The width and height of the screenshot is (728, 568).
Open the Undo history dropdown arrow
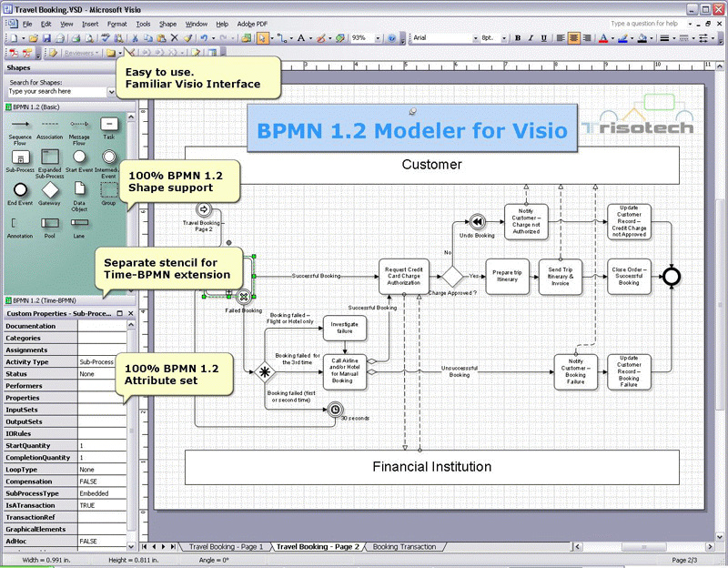tap(214, 38)
